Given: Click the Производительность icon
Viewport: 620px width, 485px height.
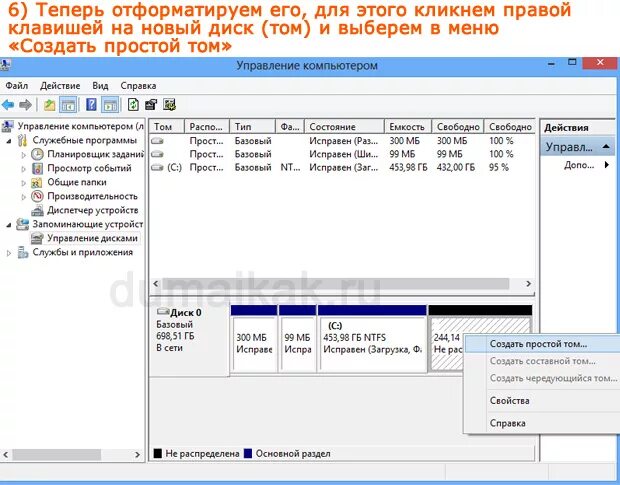Looking at the screenshot, I should click(x=37, y=196).
